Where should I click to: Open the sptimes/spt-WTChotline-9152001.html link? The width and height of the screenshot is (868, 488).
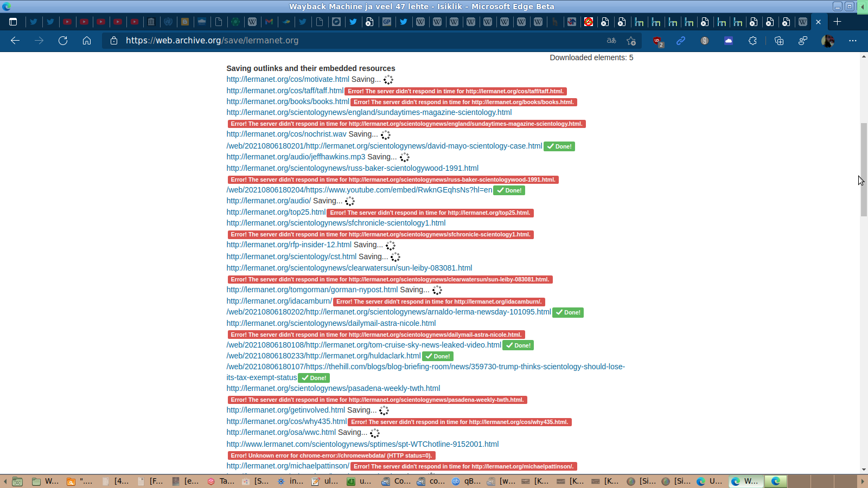(x=363, y=444)
